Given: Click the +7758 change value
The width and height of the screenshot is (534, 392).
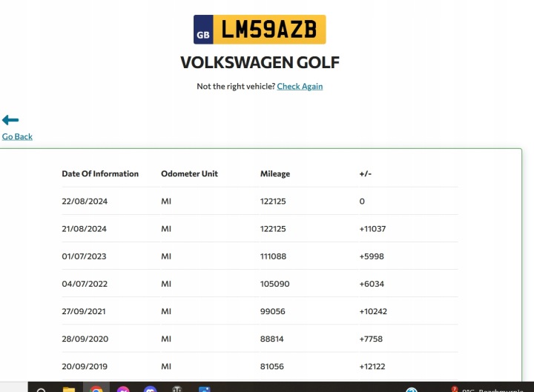Looking at the screenshot, I should (x=371, y=339).
